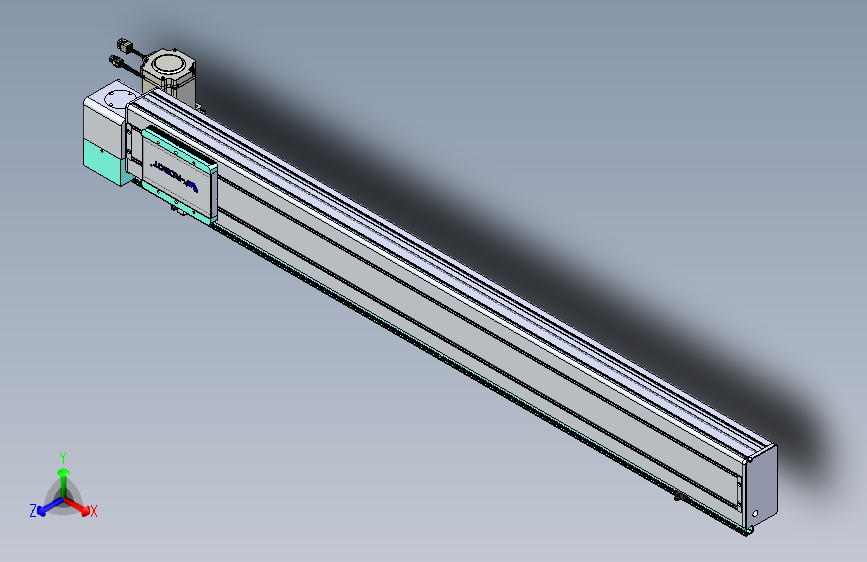Select the circular flange on top of the belt housing
Image resolution: width=867 pixels, height=562 pixels.
click(118, 98)
